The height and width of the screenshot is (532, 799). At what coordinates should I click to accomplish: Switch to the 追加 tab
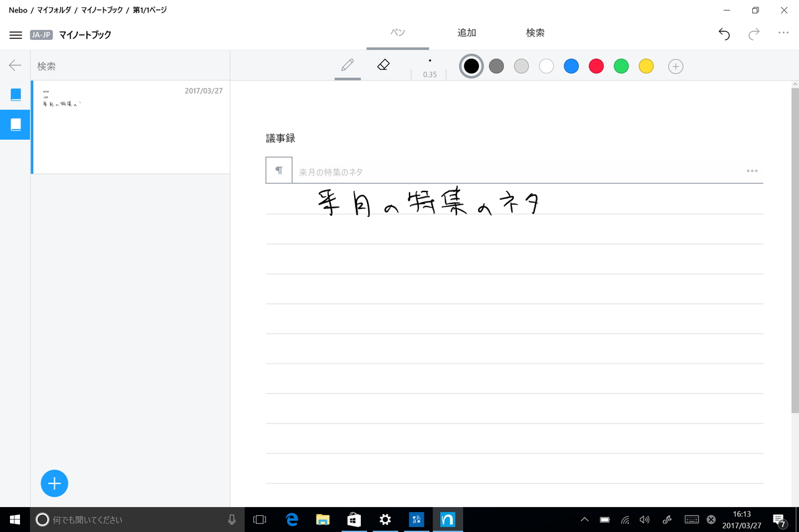tap(466, 32)
